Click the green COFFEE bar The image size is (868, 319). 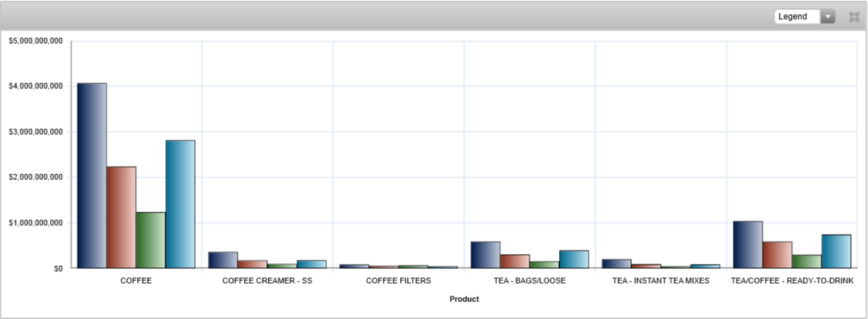coord(151,240)
